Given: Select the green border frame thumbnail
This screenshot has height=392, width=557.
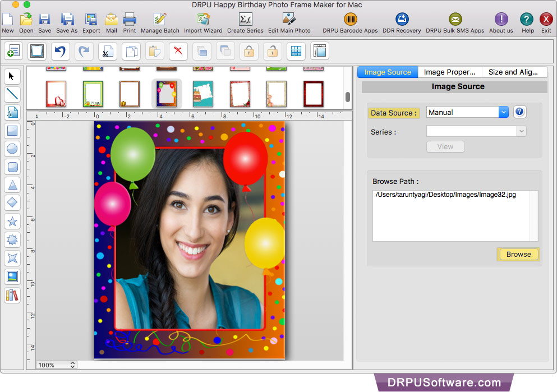Looking at the screenshot, I should coord(93,94).
